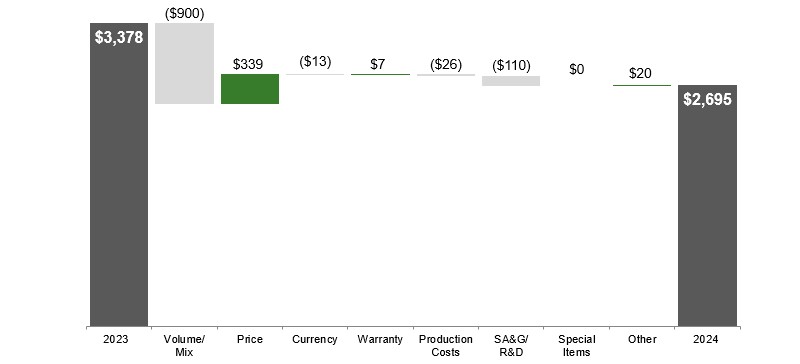Select the gray Volume/Mix decrease bar
This screenshot has width=800, height=364.
(x=184, y=63)
